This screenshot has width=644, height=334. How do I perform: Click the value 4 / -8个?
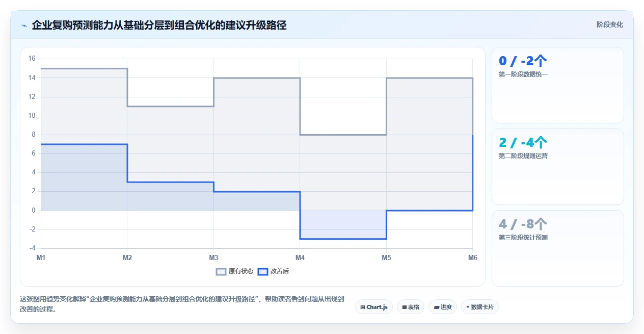523,224
